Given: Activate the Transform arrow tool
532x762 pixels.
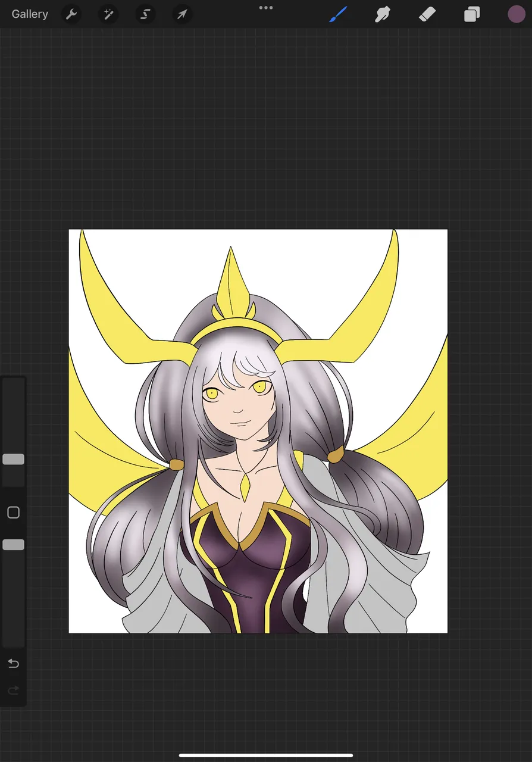Looking at the screenshot, I should 182,14.
